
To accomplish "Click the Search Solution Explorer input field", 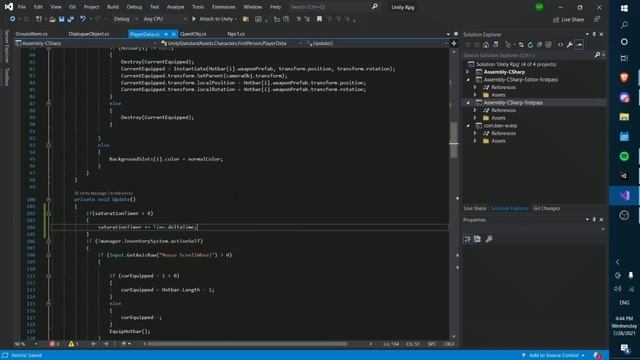I will coord(528,55).
